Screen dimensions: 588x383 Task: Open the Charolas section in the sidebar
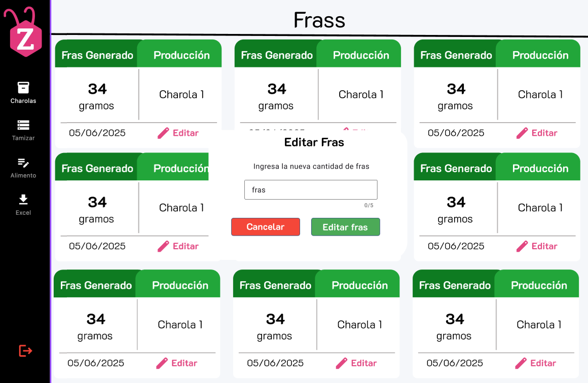(x=23, y=93)
